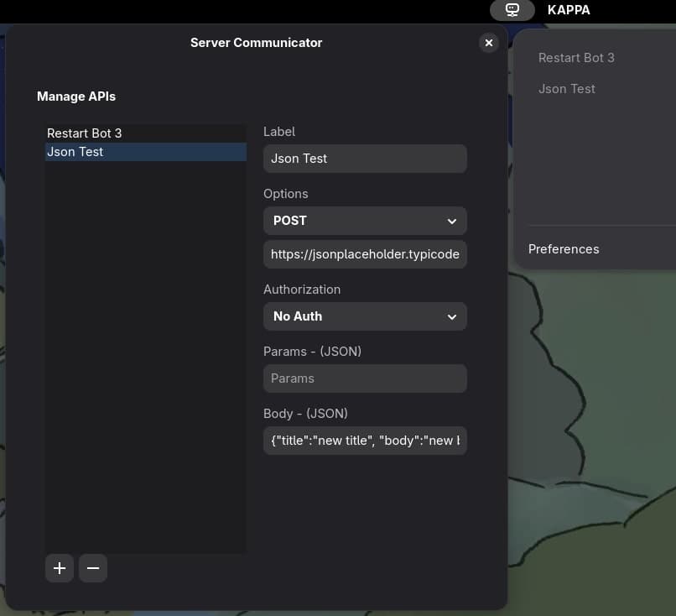Click empty area below Json Test in list
Image resolution: width=676 pixels, height=616 pixels.
point(145,336)
